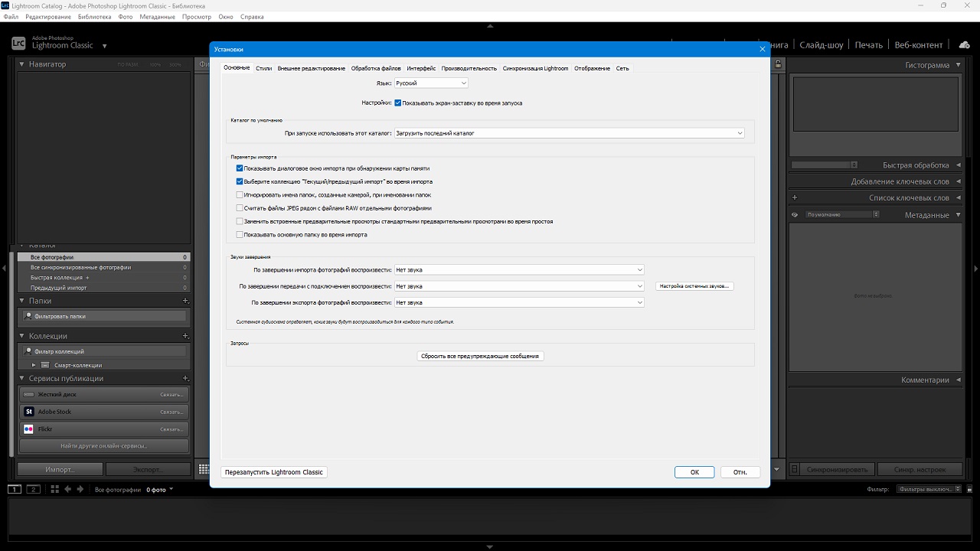Click the go forward arrow in filmstrip

tap(80, 489)
